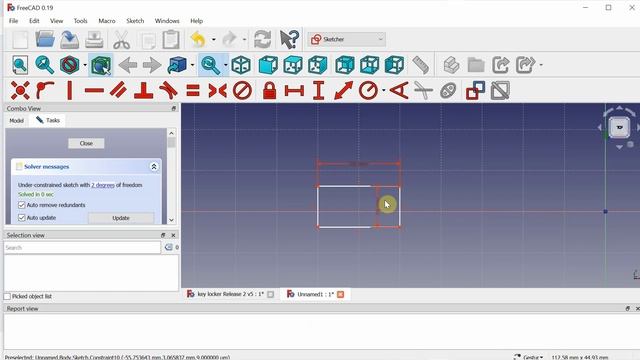Cut with the scissors icon
Screen dimensions: 640x360
pos(121,40)
